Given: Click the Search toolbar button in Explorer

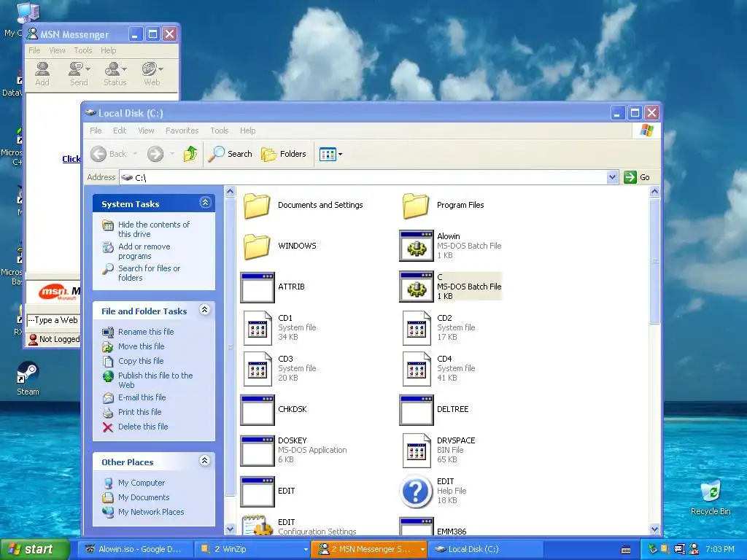Looking at the screenshot, I should [x=230, y=154].
